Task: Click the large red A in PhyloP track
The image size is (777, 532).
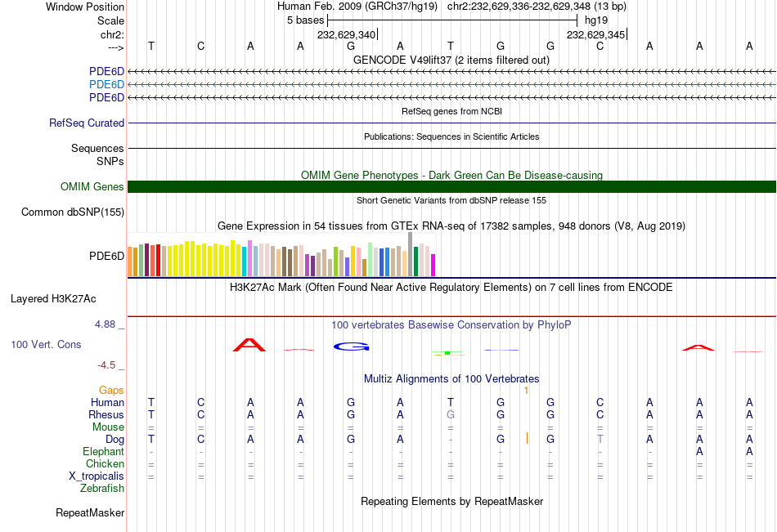Action: (249, 345)
